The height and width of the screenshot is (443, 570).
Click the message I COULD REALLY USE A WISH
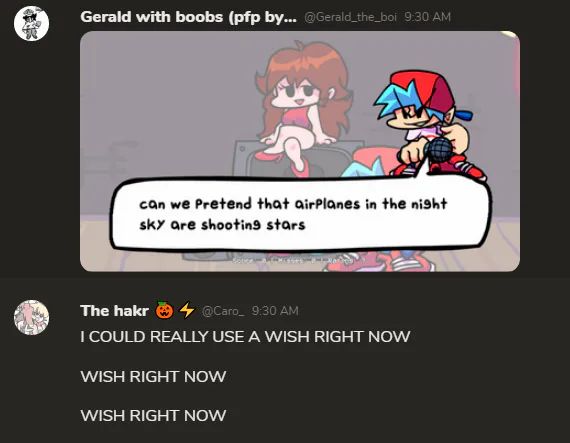coord(245,337)
